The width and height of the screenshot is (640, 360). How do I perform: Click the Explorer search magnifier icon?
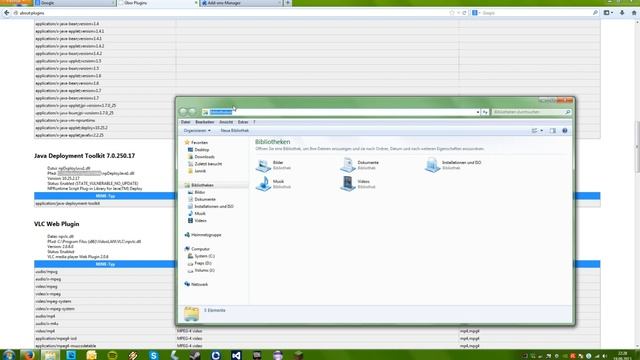tap(567, 112)
